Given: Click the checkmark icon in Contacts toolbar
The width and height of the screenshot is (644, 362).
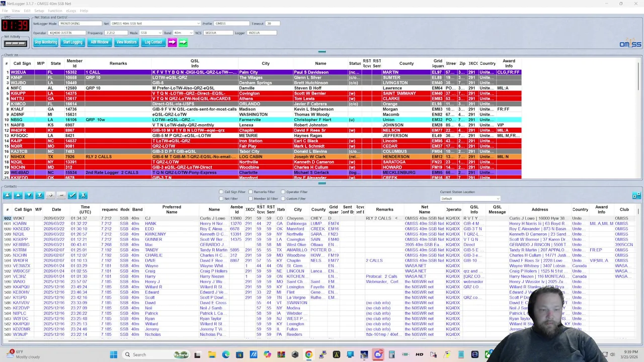Looking at the screenshot, I should pos(72,195).
